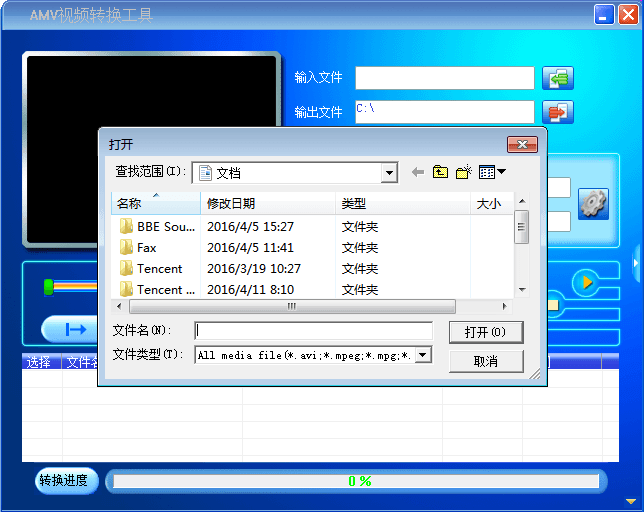Close the 打开 dialog

[x=522, y=145]
